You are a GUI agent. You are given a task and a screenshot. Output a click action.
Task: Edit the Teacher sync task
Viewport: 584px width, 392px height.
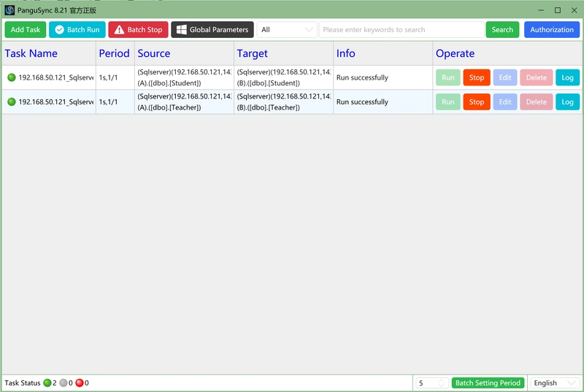pos(505,101)
